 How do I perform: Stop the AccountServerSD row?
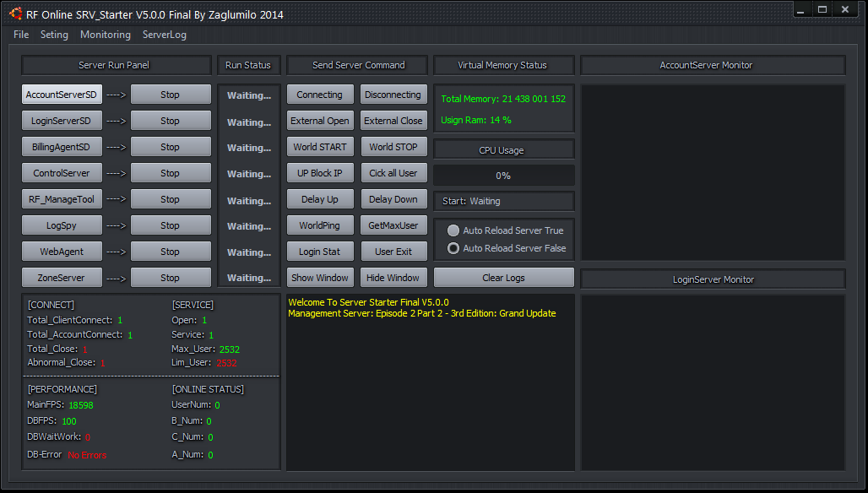tap(171, 95)
